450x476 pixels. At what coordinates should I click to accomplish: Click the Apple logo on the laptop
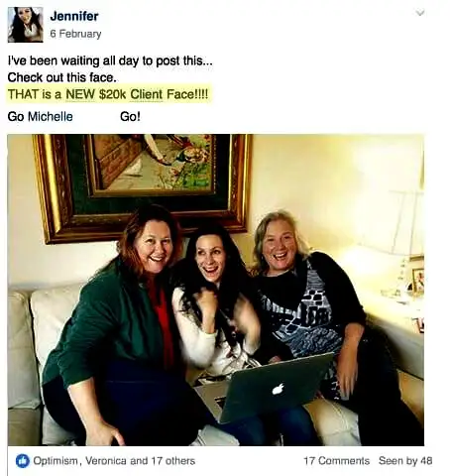[x=279, y=389]
